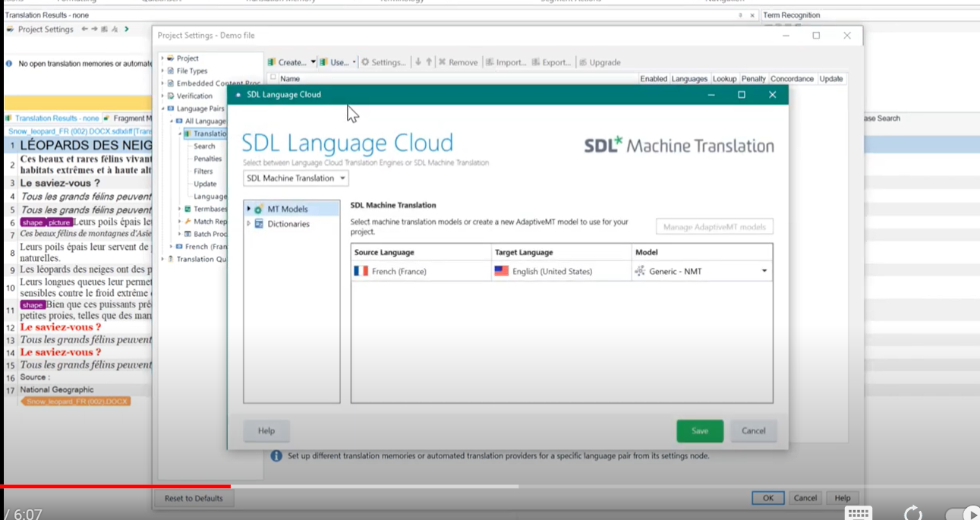Click the Verification node icon
Viewport: 980px width, 520px height.
(171, 96)
